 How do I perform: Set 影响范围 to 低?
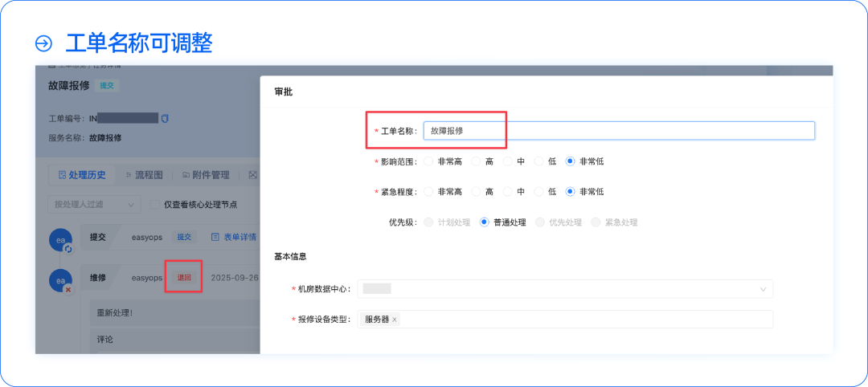538,161
